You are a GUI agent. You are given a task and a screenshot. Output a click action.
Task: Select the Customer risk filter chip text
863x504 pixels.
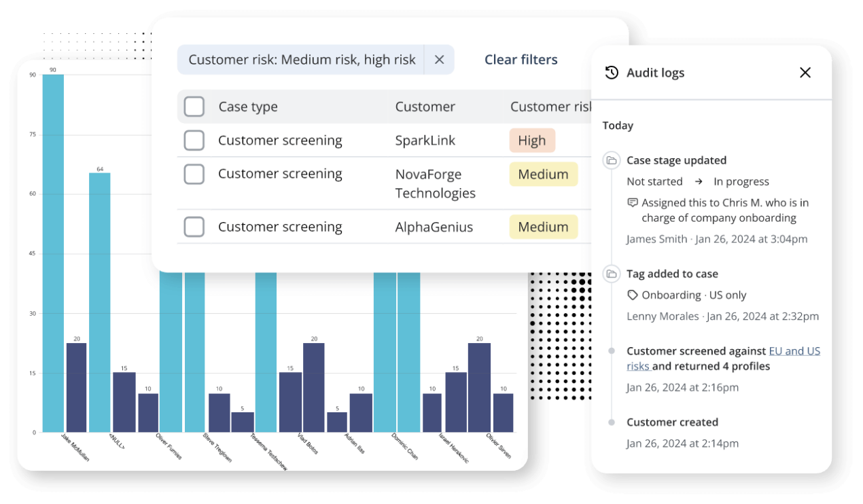[x=302, y=60]
